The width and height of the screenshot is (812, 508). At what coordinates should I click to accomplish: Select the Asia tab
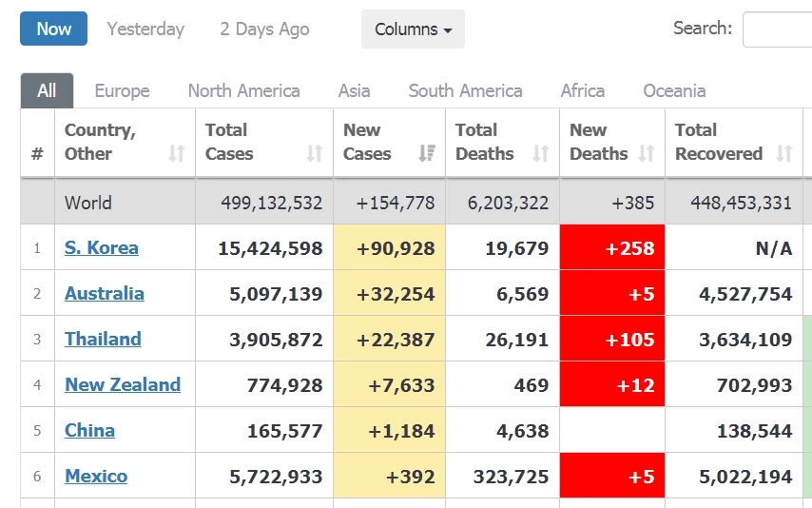tap(354, 91)
